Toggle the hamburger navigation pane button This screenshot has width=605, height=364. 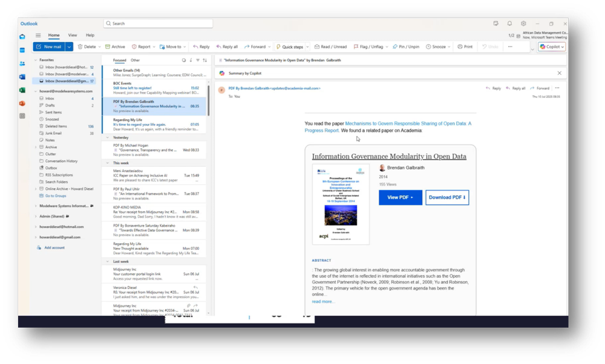38,35
